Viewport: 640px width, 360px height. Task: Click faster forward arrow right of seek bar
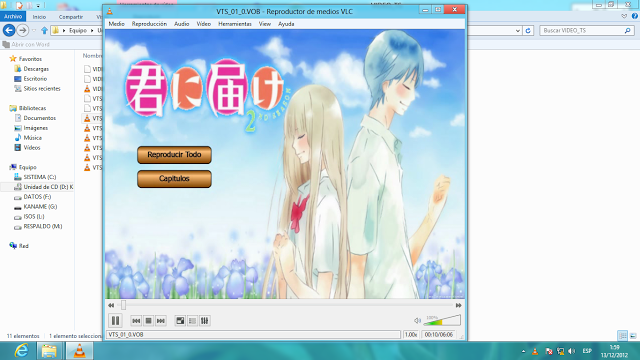click(x=458, y=305)
